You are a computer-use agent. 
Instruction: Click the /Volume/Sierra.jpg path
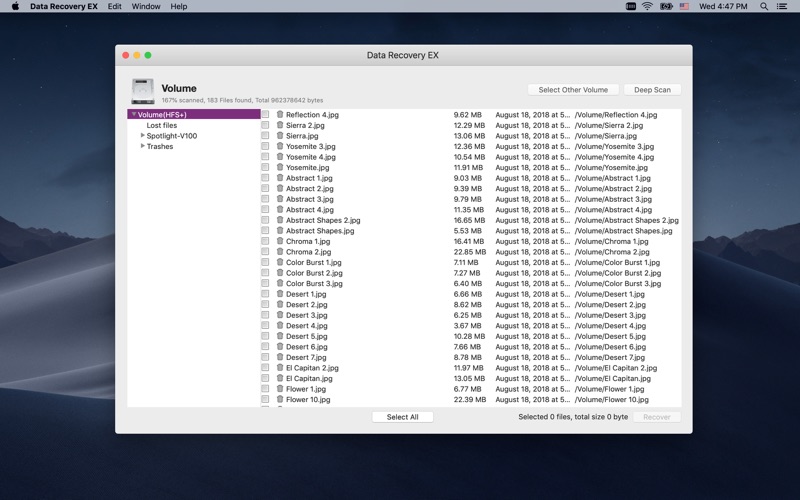606,136
